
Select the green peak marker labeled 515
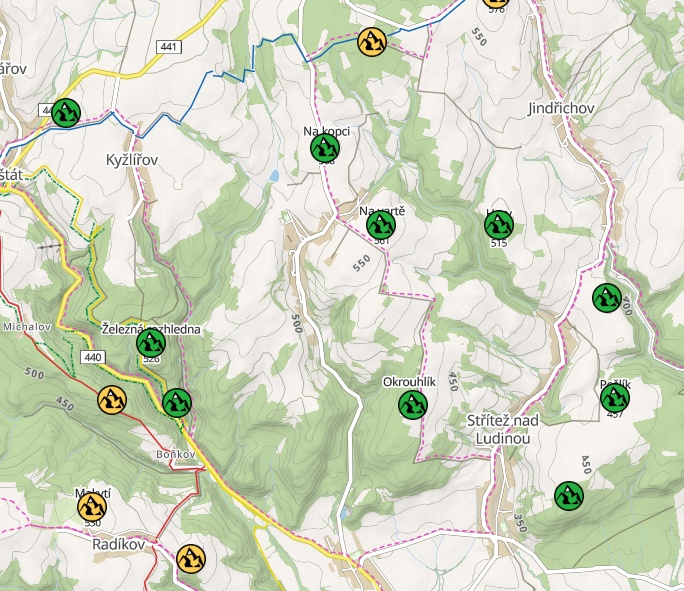pyautogui.click(x=498, y=225)
